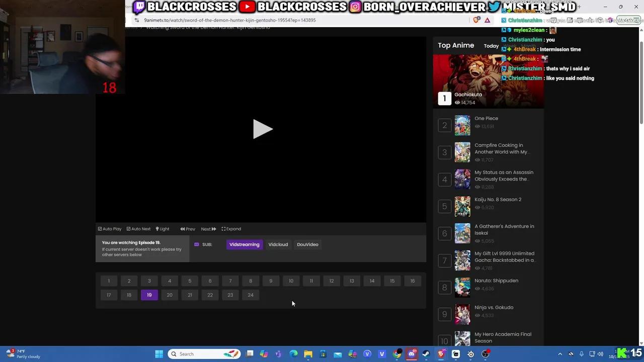The height and width of the screenshot is (362, 644).
Task: Open My Status as an Assassin link
Action: point(504,175)
